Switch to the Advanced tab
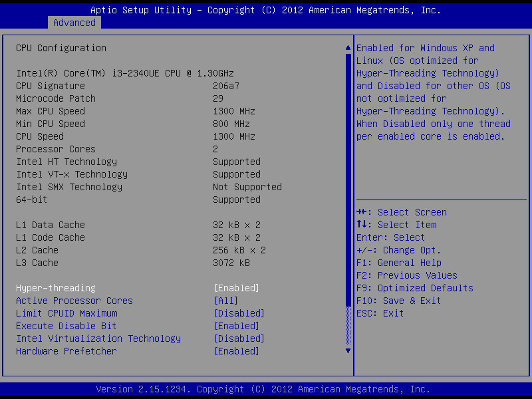 74,23
